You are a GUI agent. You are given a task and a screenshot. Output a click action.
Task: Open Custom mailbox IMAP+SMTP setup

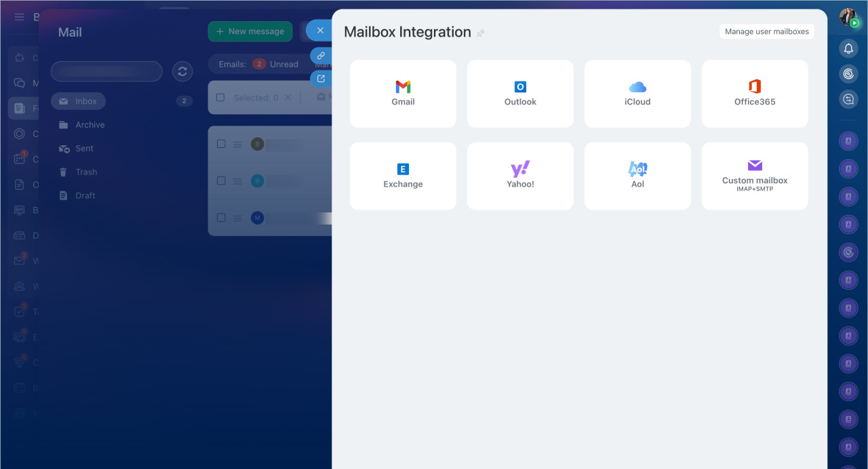tap(754, 176)
